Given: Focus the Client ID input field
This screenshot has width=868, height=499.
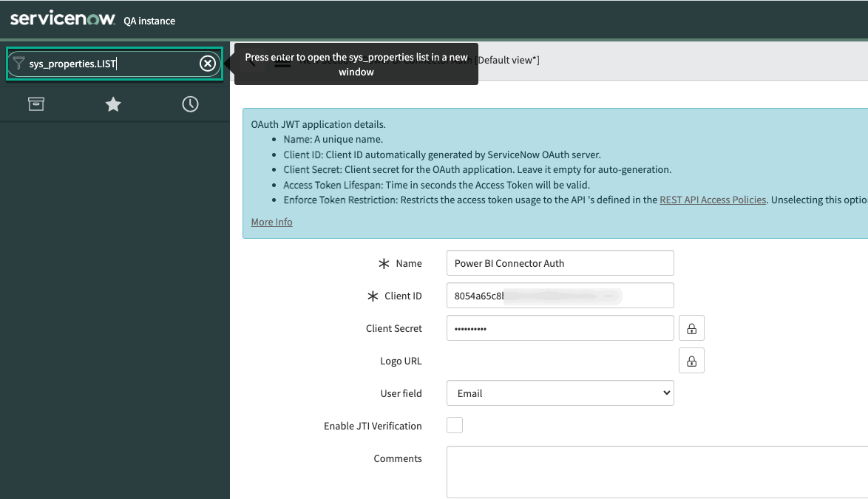Looking at the screenshot, I should [560, 296].
